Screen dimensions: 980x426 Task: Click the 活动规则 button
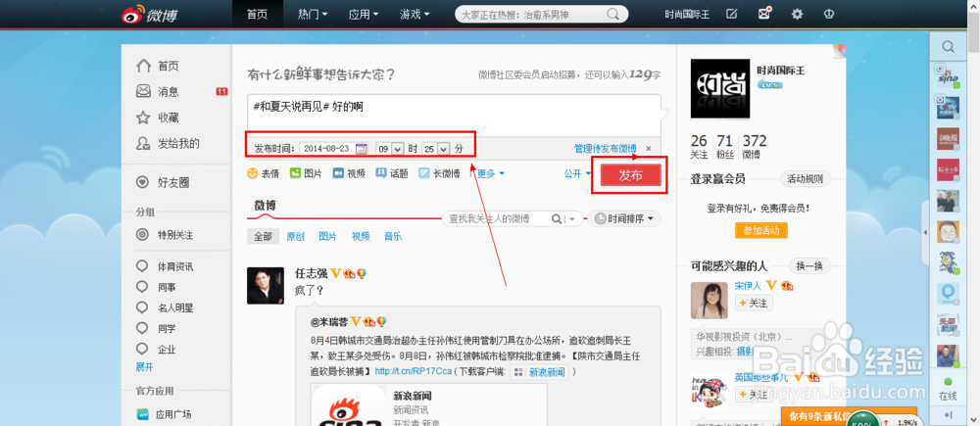[806, 179]
